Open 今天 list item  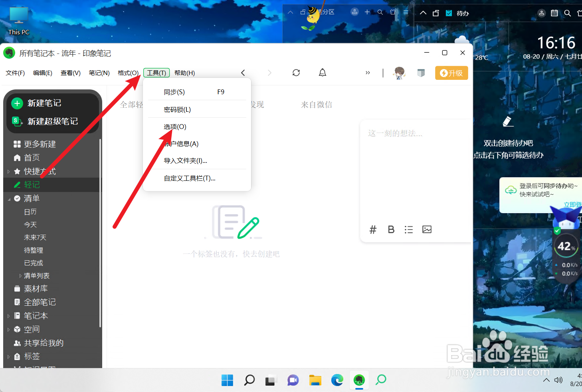30,225
